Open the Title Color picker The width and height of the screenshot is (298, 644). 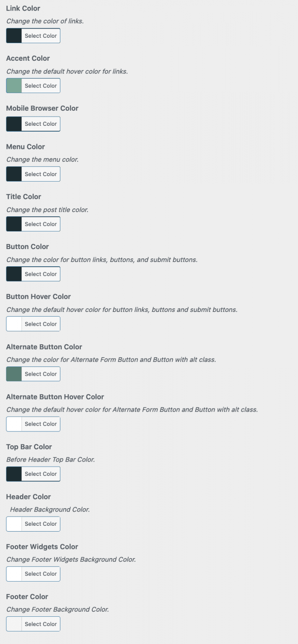pos(41,223)
